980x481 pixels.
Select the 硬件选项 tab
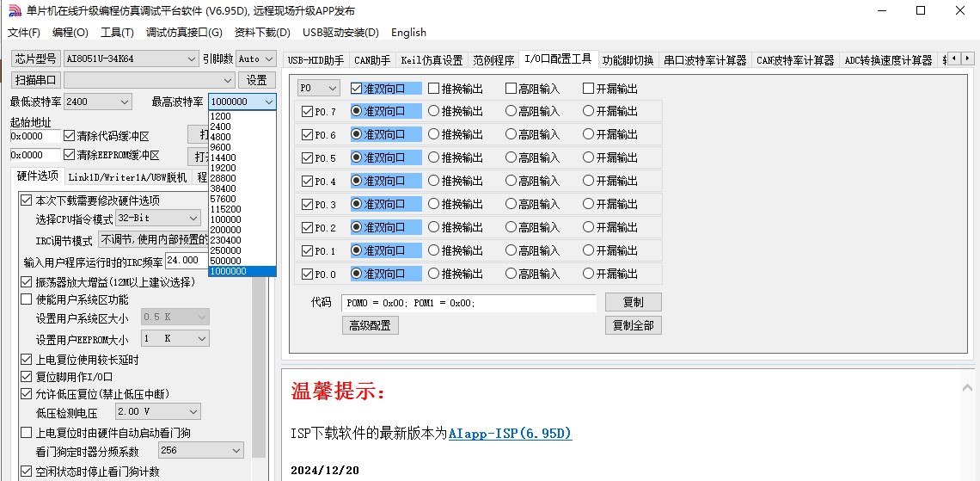tap(38, 176)
